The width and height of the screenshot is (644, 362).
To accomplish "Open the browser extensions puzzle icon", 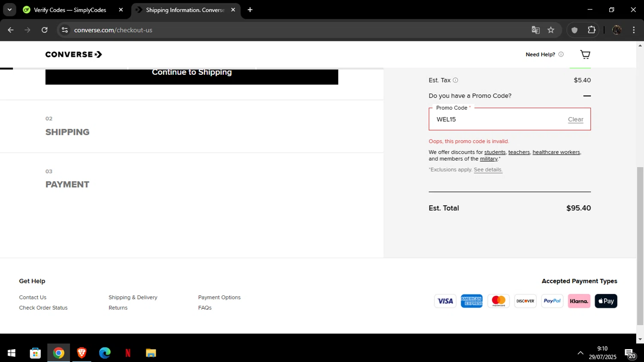I will 592,30.
